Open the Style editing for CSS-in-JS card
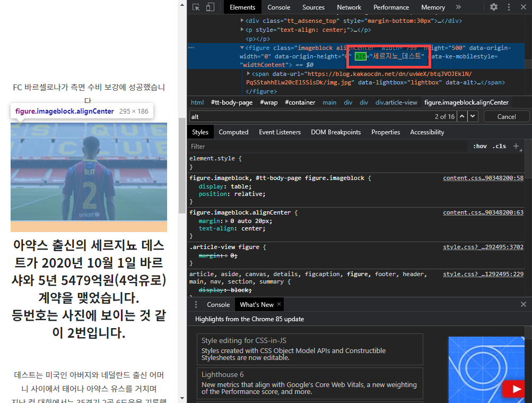Screen dimensions: 532x403 (x=310, y=349)
